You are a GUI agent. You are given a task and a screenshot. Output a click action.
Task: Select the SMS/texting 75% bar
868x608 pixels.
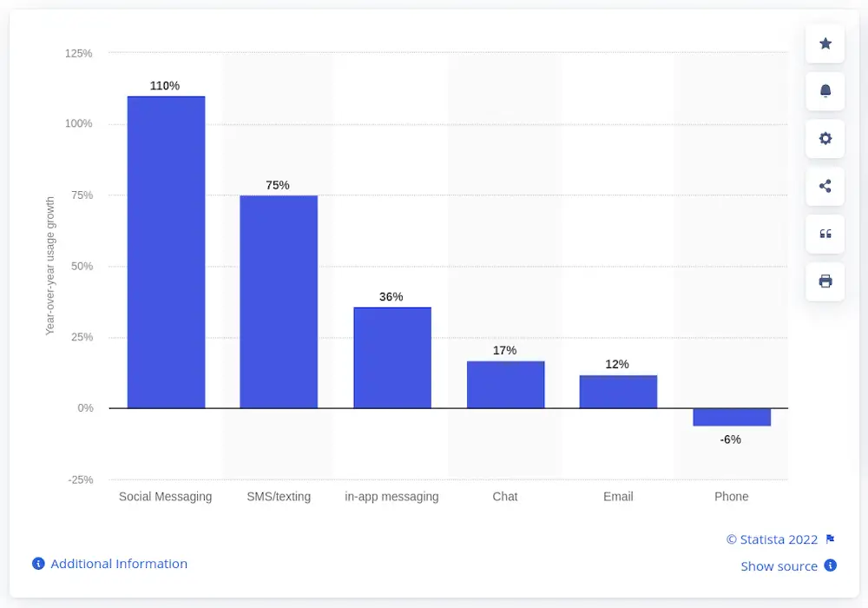[x=279, y=301]
